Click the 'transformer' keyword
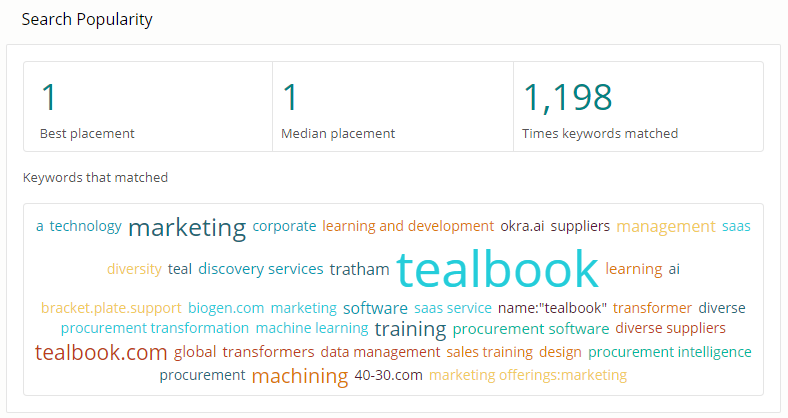The height and width of the screenshot is (418, 788). [x=652, y=307]
